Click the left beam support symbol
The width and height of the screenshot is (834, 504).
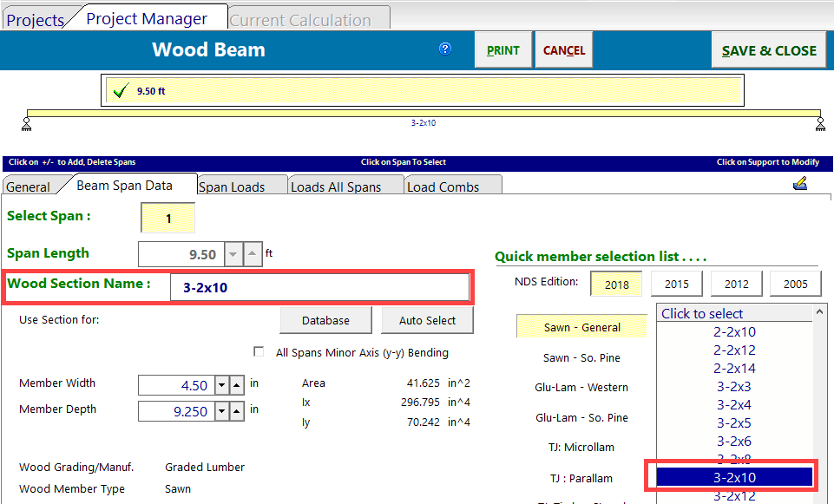coord(26,124)
